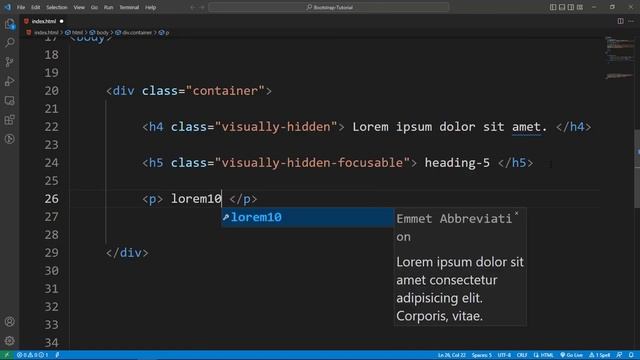
Task: Open the notifications bell icon
Action: click(x=631, y=355)
